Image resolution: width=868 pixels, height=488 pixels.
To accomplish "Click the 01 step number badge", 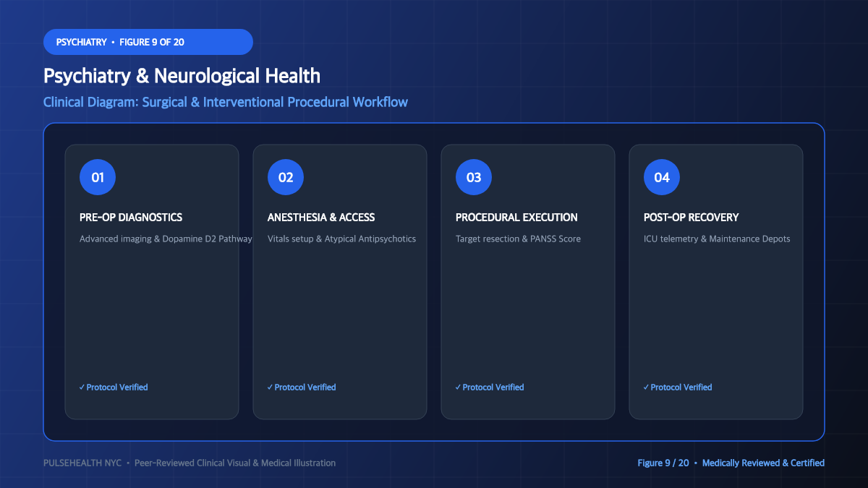I will pyautogui.click(x=98, y=177).
